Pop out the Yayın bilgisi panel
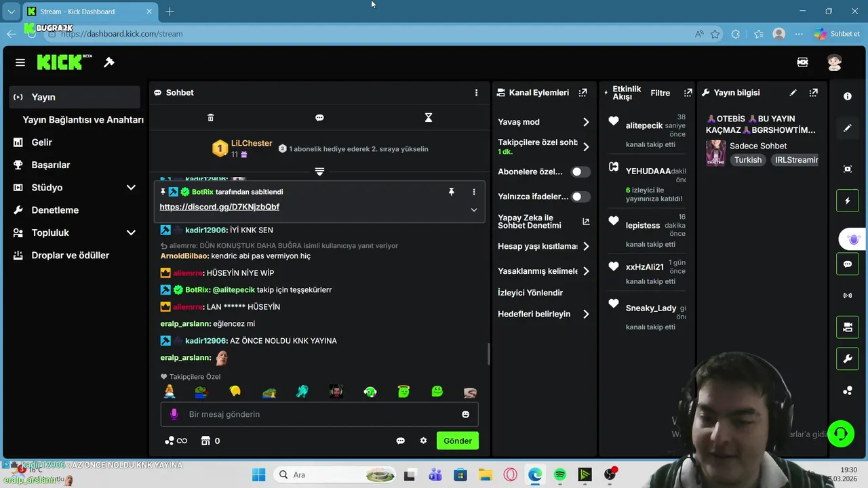 (814, 93)
